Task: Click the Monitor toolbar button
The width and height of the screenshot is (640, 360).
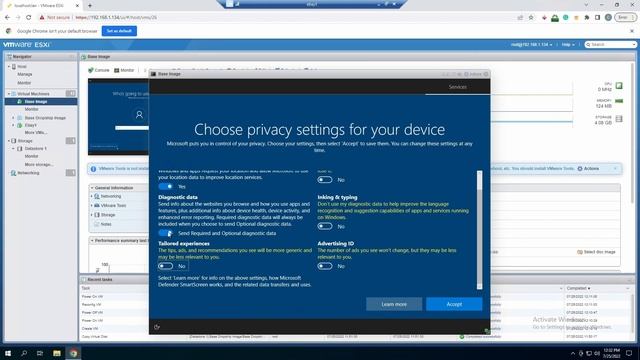Action: [124, 70]
